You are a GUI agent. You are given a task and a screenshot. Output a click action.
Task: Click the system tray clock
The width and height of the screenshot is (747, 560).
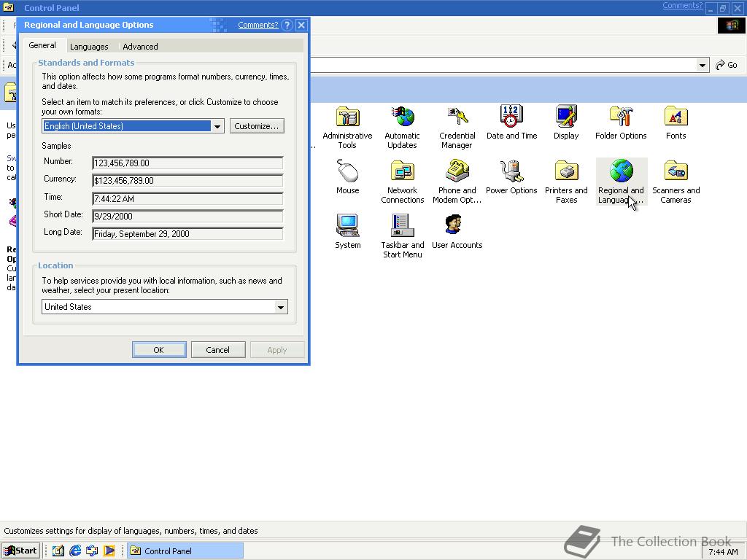(x=723, y=553)
